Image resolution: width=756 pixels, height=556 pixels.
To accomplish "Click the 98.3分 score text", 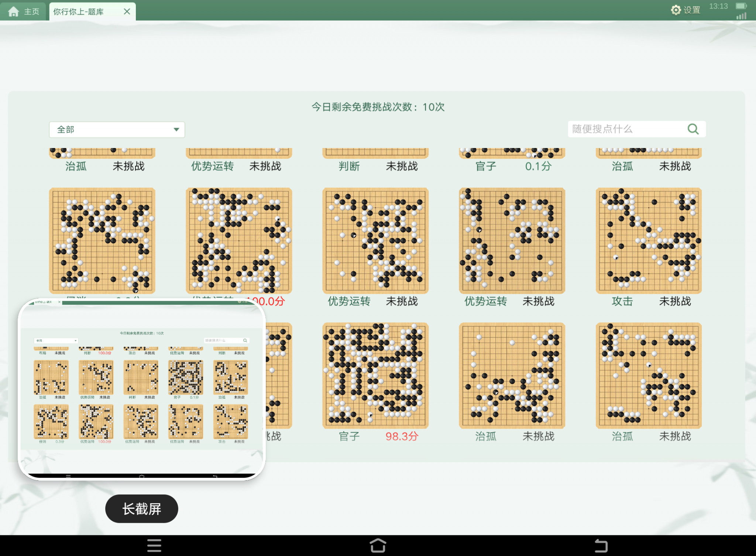I will tap(402, 436).
